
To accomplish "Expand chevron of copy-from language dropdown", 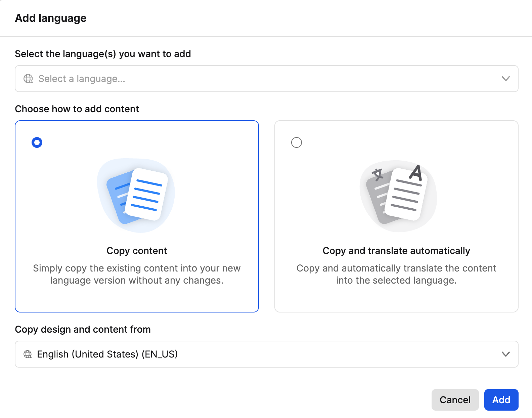I will pos(506,354).
